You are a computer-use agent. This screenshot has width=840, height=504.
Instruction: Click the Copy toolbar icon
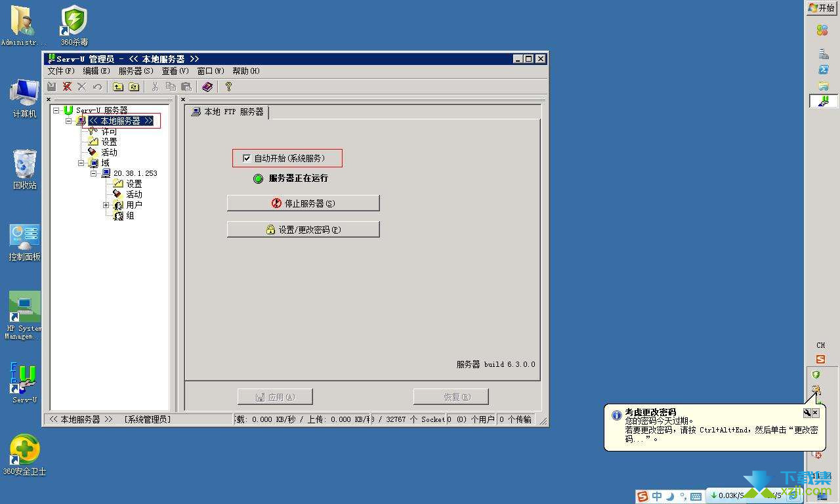171,87
